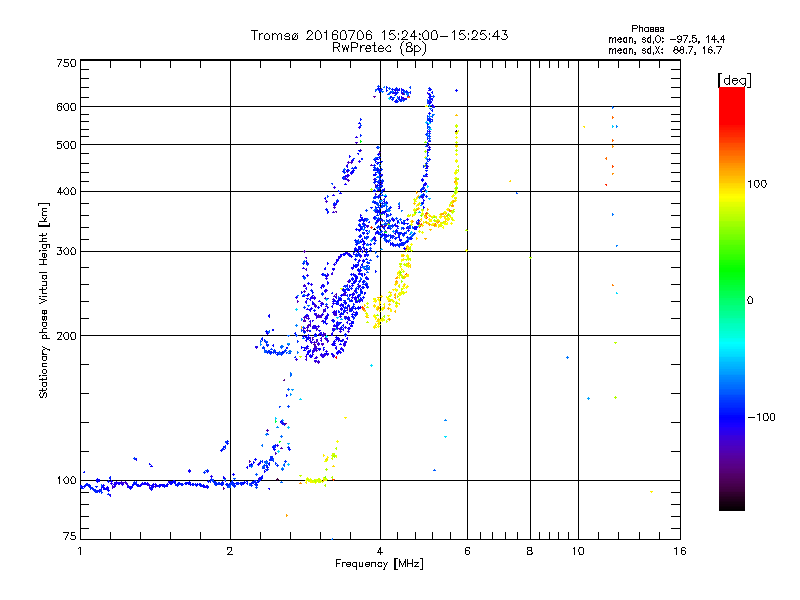
Task: Click the '0' colorbar tick label
Action: tap(750, 301)
